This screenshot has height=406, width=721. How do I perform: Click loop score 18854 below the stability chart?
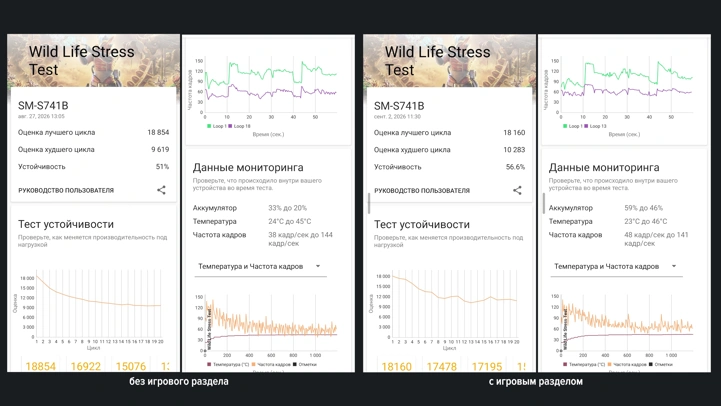pos(40,366)
